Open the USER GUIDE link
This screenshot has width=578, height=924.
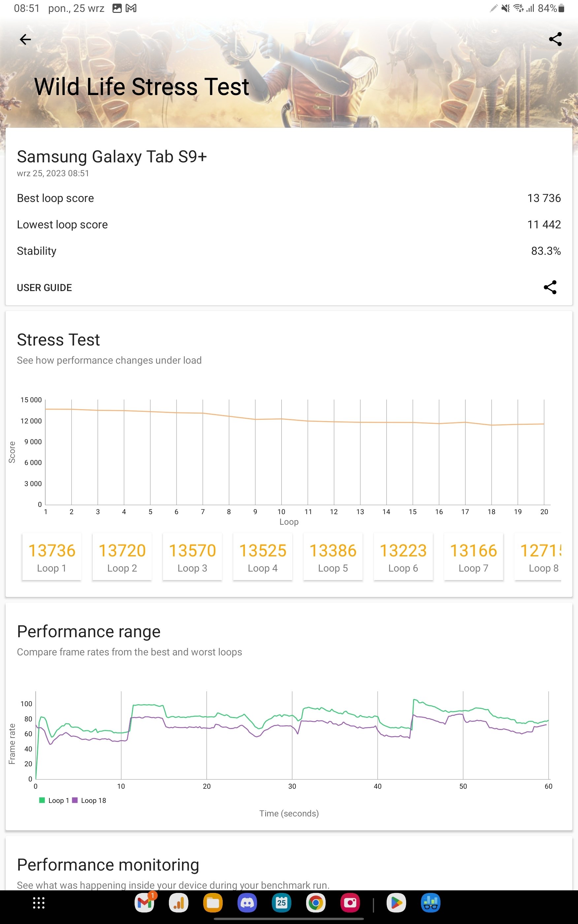44,287
